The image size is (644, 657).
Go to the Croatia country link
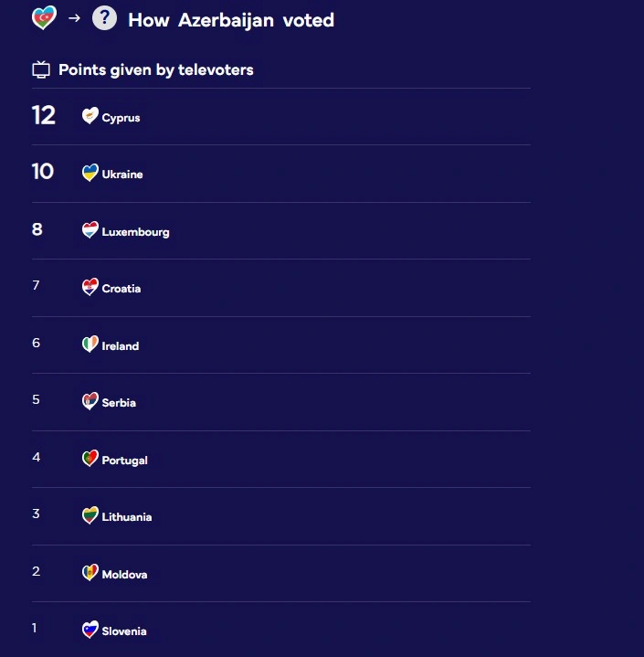tap(121, 289)
